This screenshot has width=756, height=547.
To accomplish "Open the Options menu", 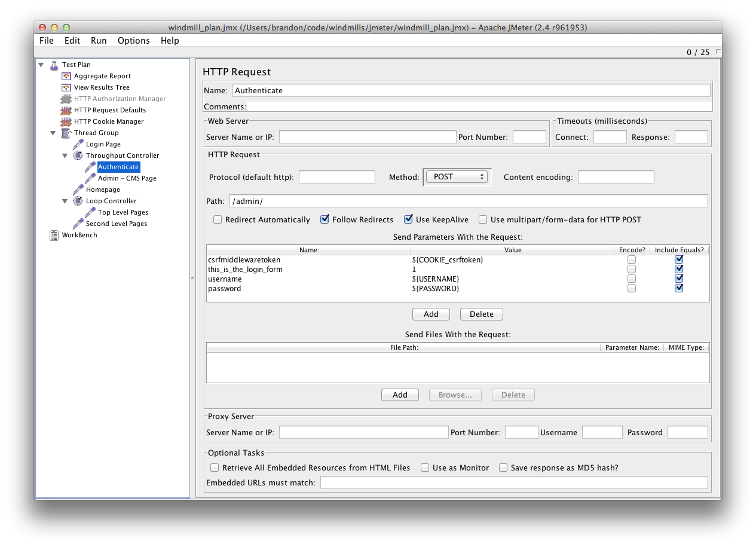I will point(133,41).
